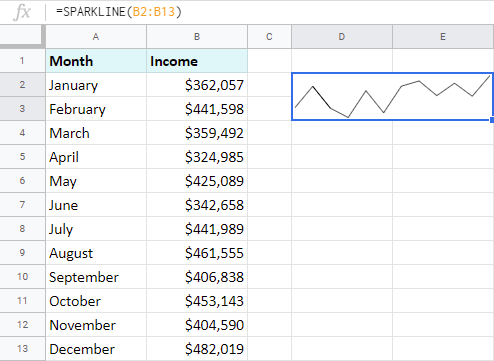Viewport: 494px width, 361px height.
Task: Click the Income header cell
Action: tap(197, 61)
